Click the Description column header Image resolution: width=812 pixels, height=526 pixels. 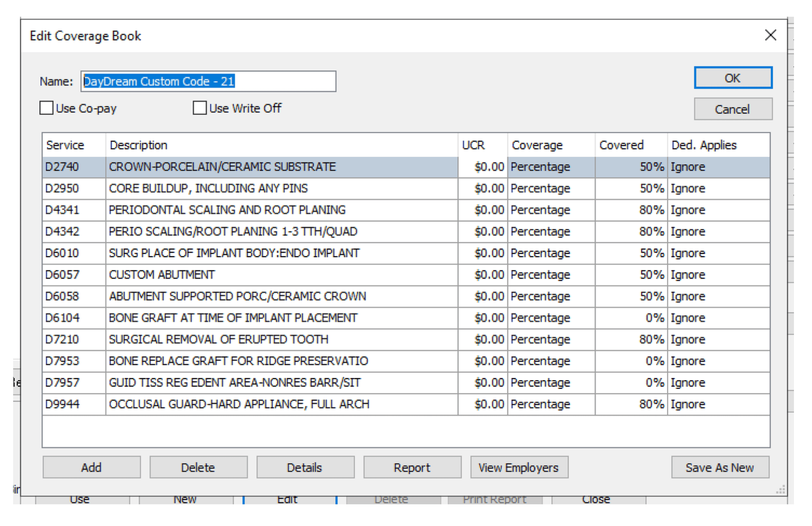coord(282,145)
